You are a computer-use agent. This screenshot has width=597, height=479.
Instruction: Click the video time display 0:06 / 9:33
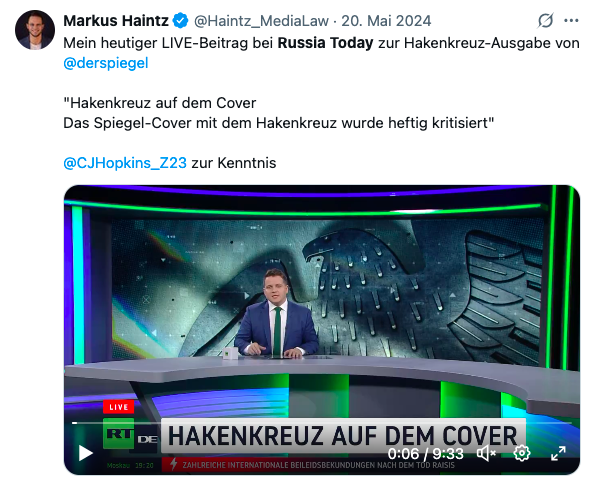point(425,454)
